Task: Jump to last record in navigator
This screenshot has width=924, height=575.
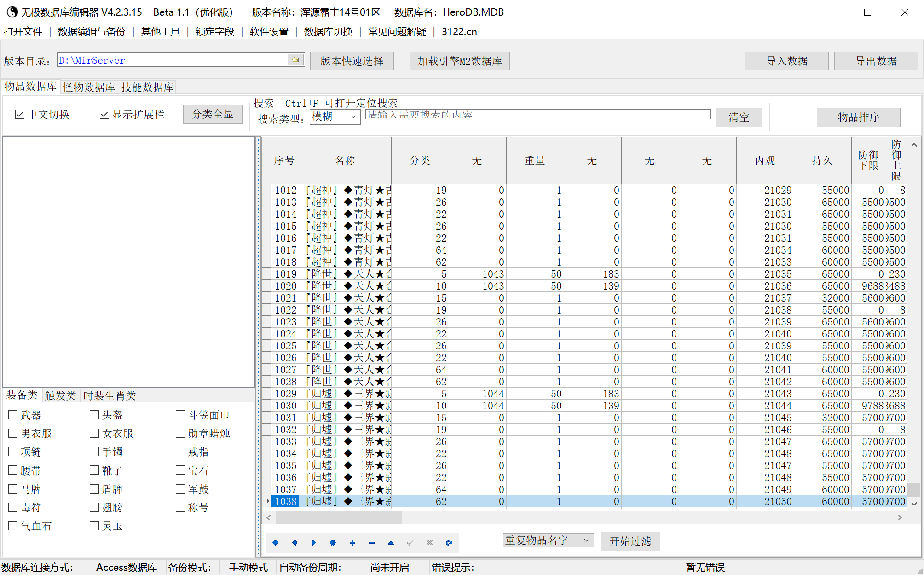Action: point(333,543)
